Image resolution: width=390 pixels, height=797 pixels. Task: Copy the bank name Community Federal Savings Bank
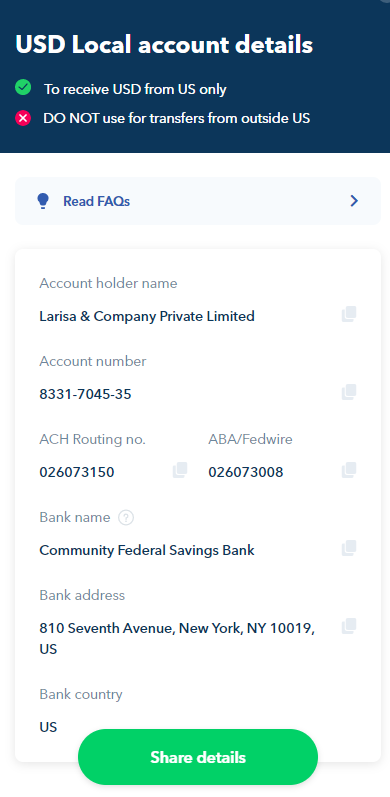click(349, 548)
